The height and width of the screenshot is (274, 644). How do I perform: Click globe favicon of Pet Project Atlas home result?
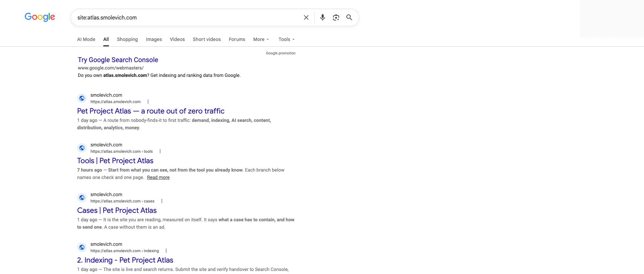pos(82,98)
